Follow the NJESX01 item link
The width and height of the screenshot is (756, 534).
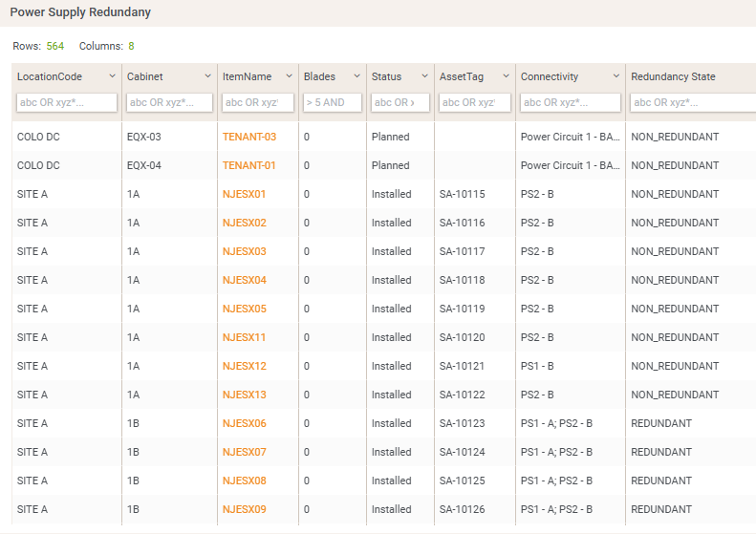(245, 194)
